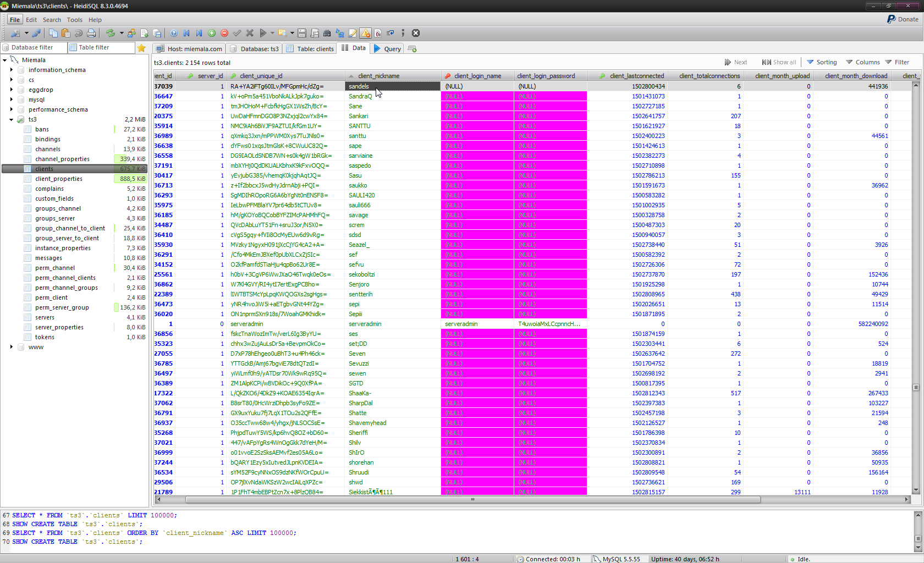Open the Table: clients tab
Screen dimensions: 924x563
(x=310, y=48)
